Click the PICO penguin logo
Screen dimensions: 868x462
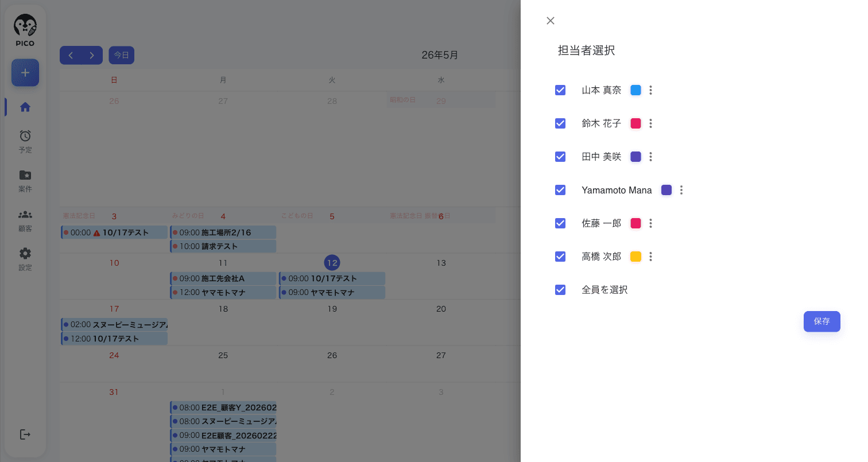point(25,30)
